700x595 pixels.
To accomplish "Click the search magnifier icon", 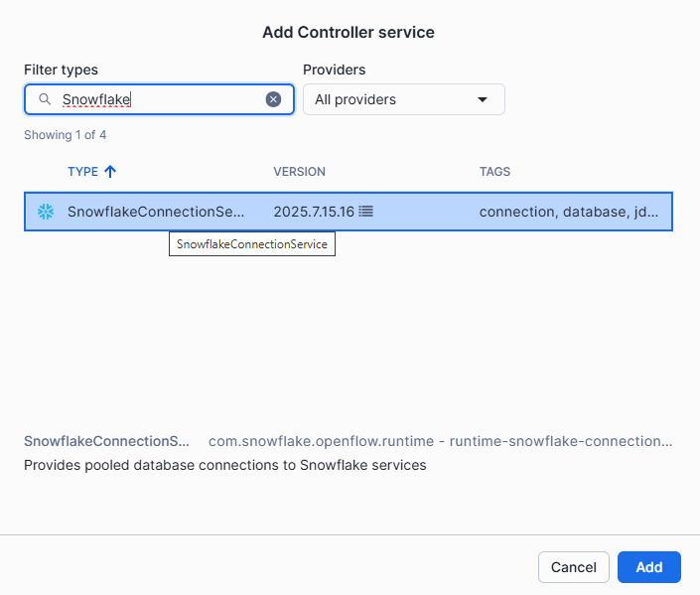I will coord(44,99).
